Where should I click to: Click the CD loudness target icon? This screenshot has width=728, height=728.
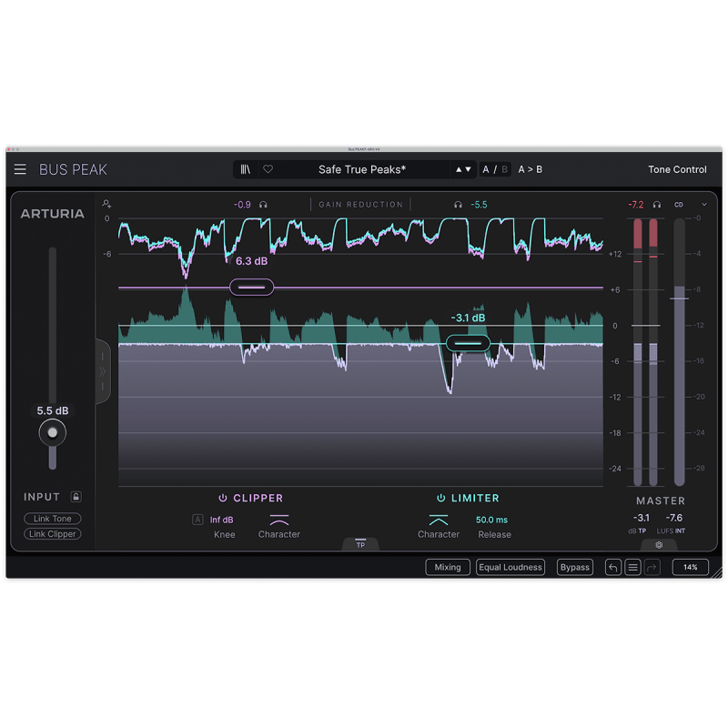(x=678, y=205)
